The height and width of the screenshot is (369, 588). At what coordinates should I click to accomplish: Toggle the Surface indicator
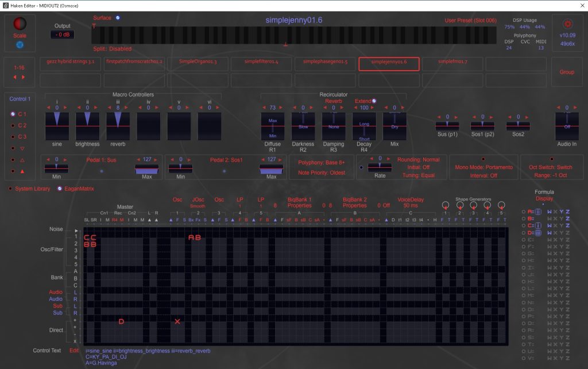click(x=118, y=18)
